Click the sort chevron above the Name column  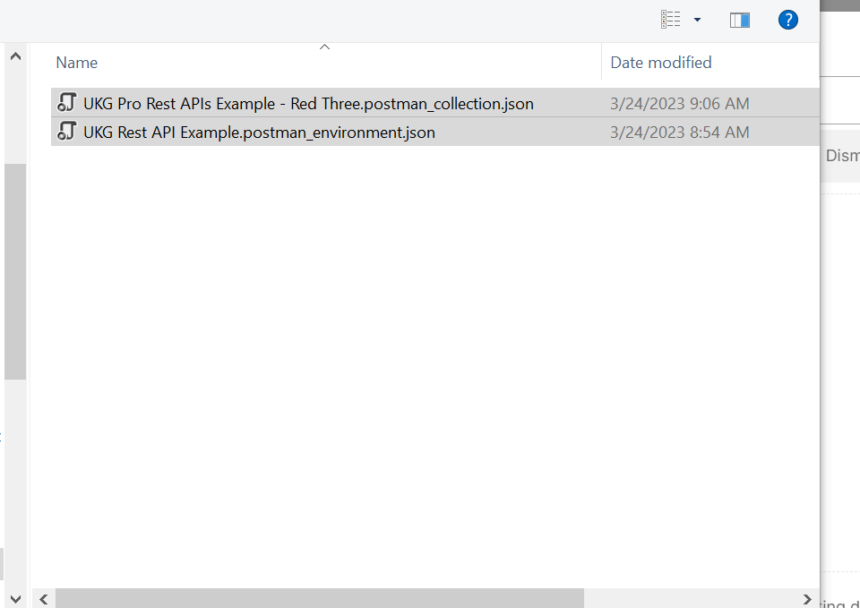(324, 46)
